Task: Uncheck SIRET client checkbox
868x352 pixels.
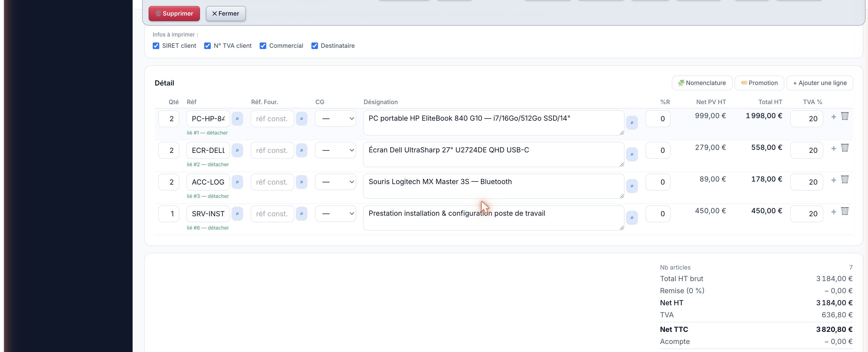Action: (156, 46)
